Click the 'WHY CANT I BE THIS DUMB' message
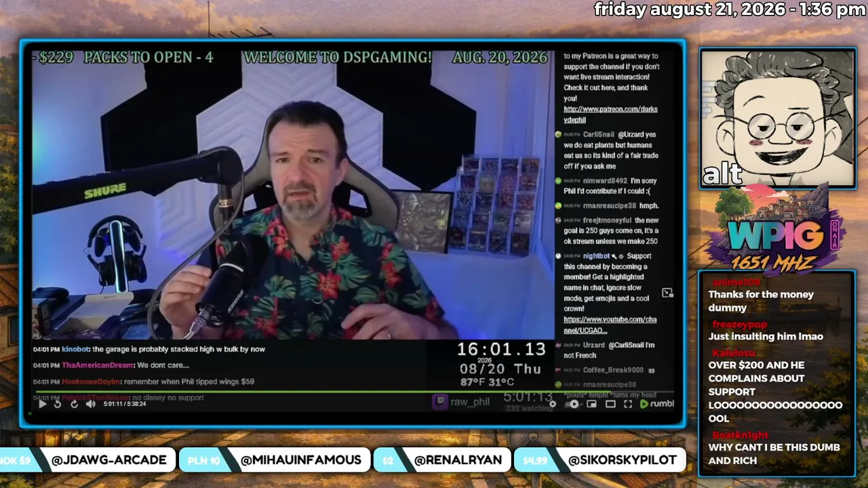The height and width of the screenshot is (488, 868). pos(774,453)
